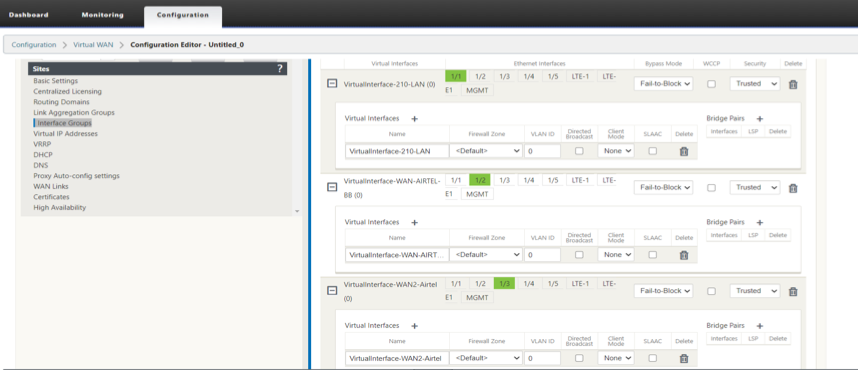Toggle WCCP checkbox for WAN2-Airtel group
The image size is (858, 370).
click(x=712, y=292)
